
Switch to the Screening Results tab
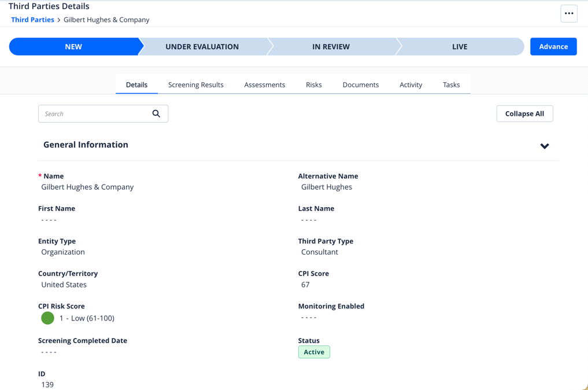tap(195, 84)
